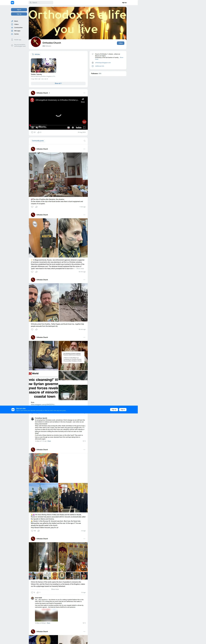Search within community posts
Screen dimensions: 206x644
tap(85, 141)
